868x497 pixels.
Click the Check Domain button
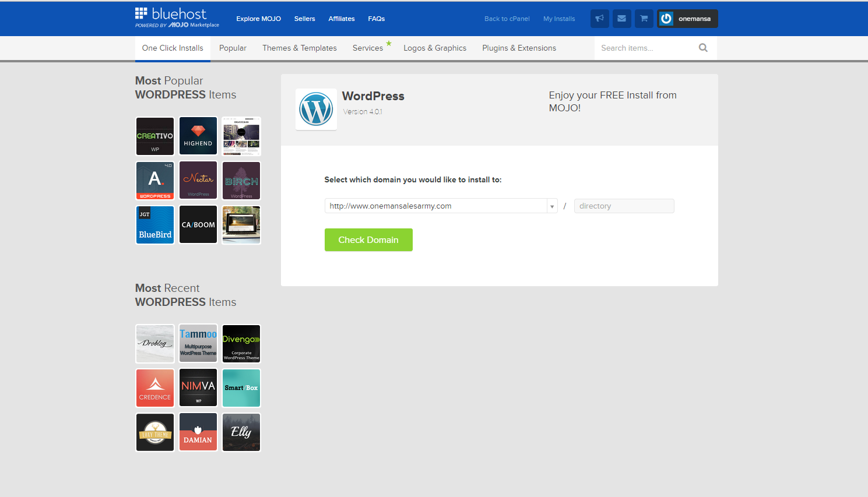coord(368,240)
